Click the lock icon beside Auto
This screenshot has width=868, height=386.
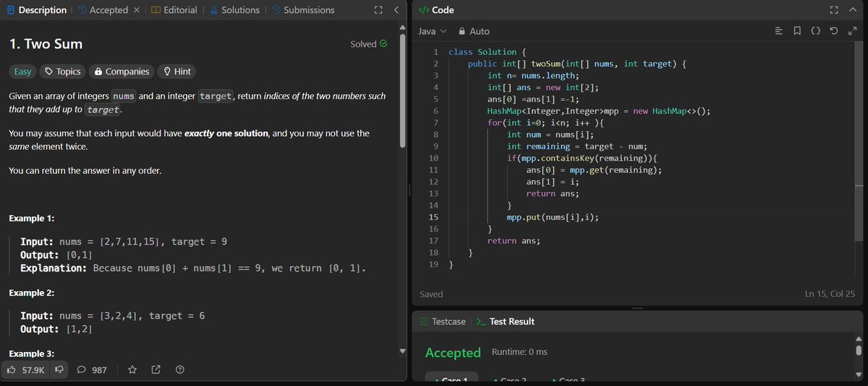tap(461, 31)
